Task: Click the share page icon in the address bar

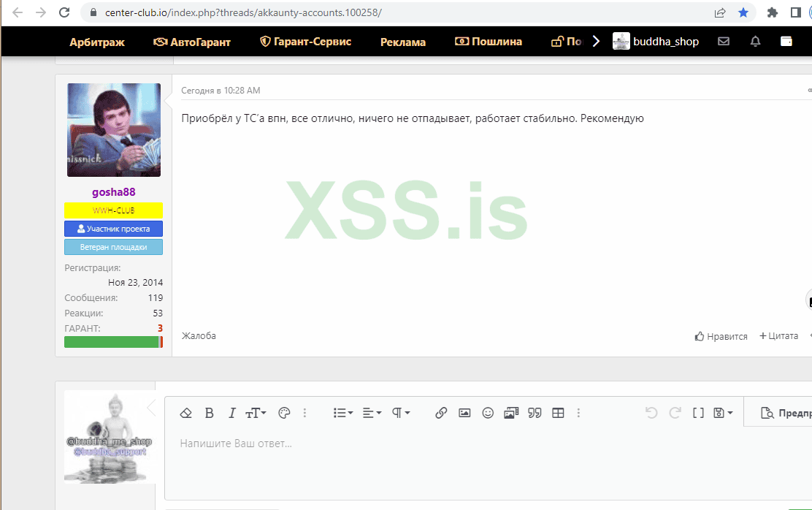Action: 720,13
